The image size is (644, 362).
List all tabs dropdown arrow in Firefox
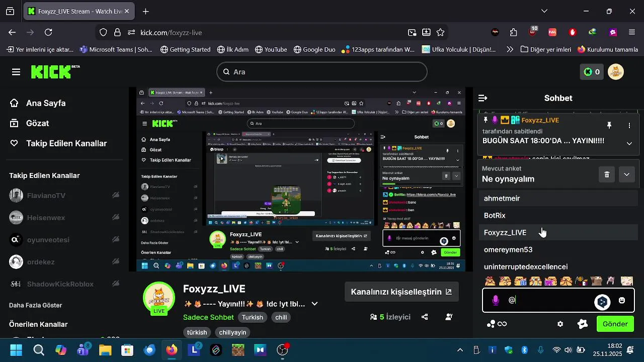[x=544, y=11]
